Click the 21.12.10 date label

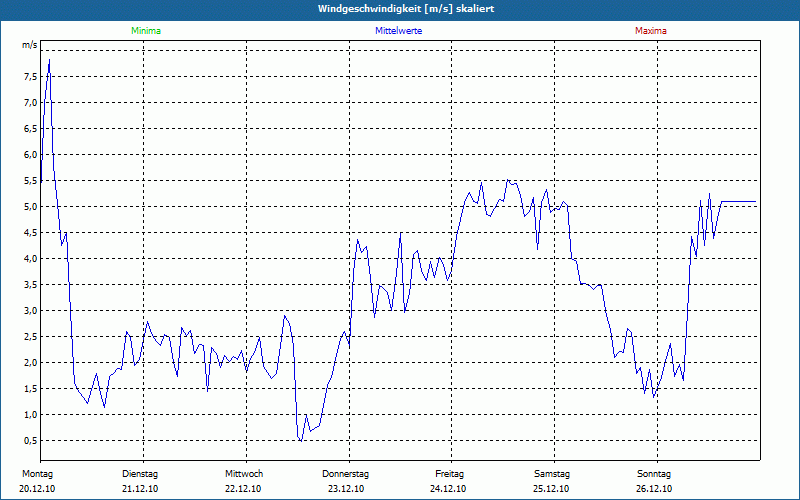click(140, 489)
